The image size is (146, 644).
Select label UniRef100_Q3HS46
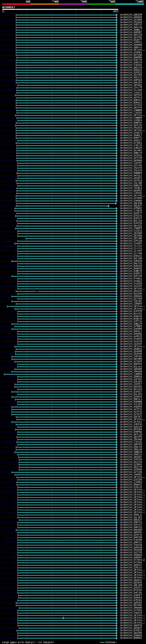click(131, 261)
